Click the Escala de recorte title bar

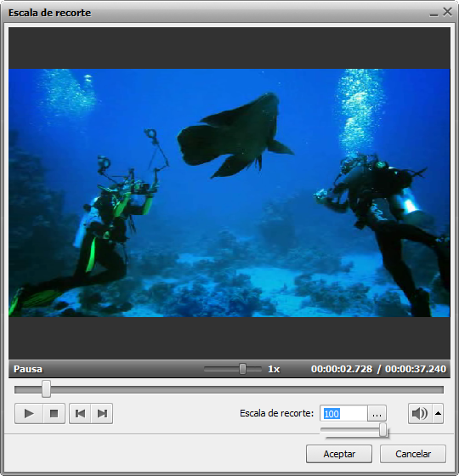coord(212,13)
